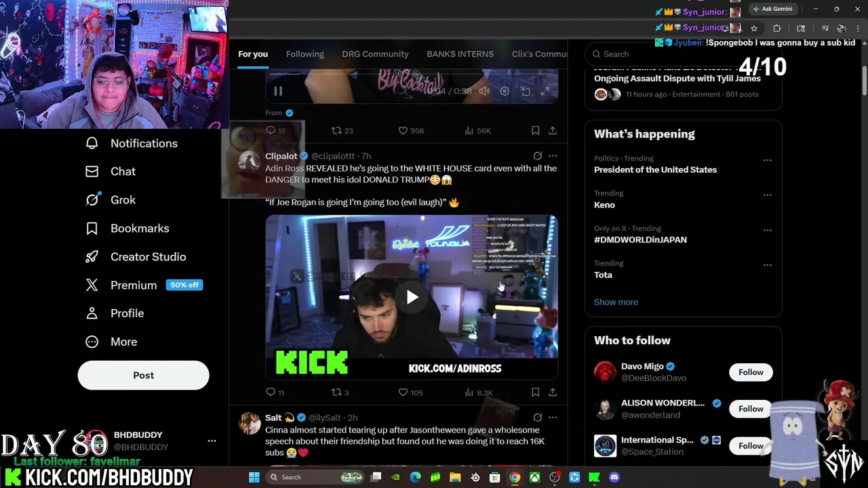This screenshot has width=868, height=488.
Task: Open options for Keno trend
Action: pyautogui.click(x=767, y=195)
